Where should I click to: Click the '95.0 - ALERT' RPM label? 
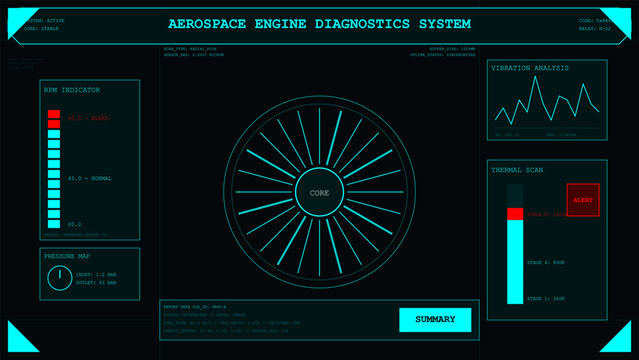[88, 118]
